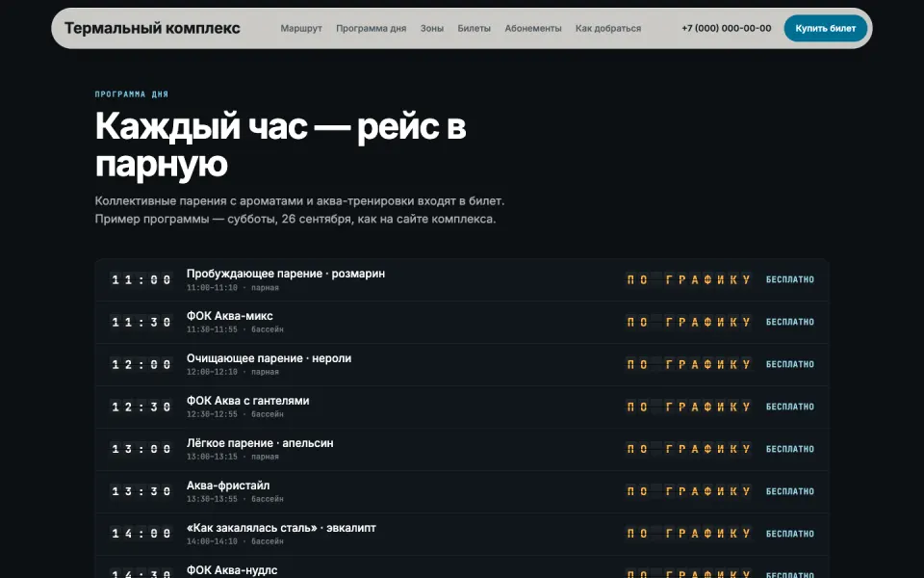Click «ПО ГРАФИКУ» status in the 11:00 row
Viewport: 924px width, 578px height.
pyautogui.click(x=688, y=279)
